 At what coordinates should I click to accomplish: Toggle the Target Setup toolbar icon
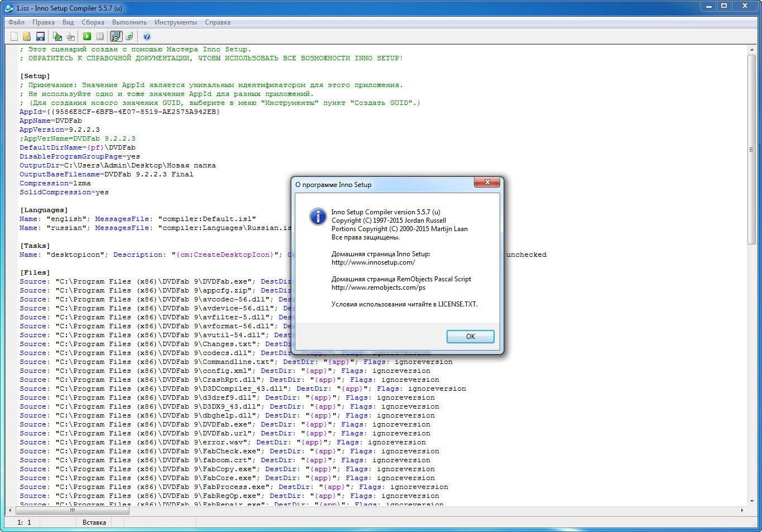pyautogui.click(x=116, y=36)
